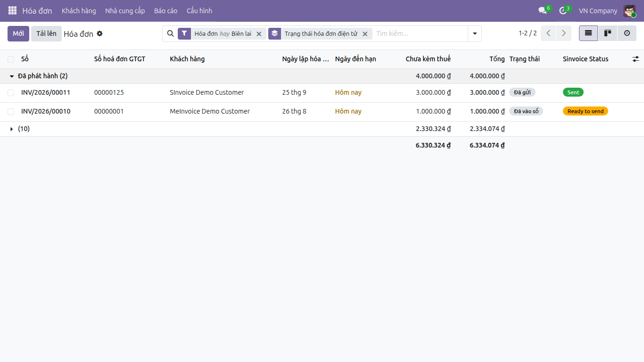Open activities clock icon in top bar
The width and height of the screenshot is (644, 362).
pyautogui.click(x=562, y=10)
